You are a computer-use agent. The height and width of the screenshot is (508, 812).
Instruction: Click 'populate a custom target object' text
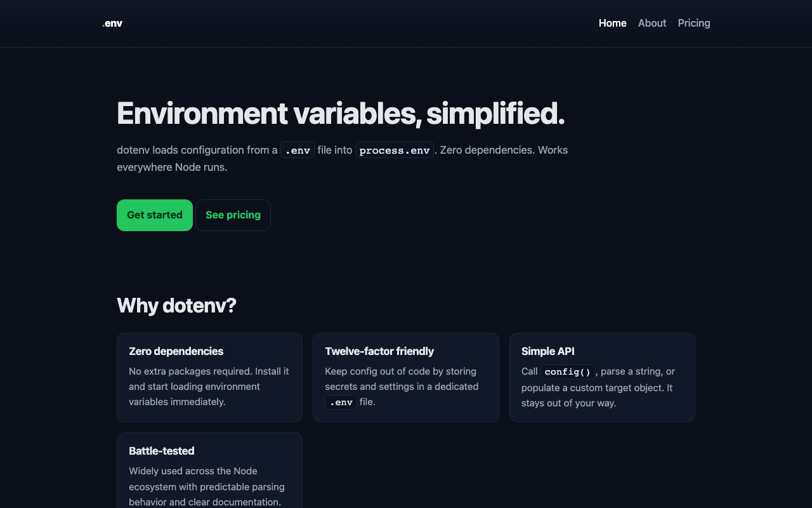(x=591, y=387)
